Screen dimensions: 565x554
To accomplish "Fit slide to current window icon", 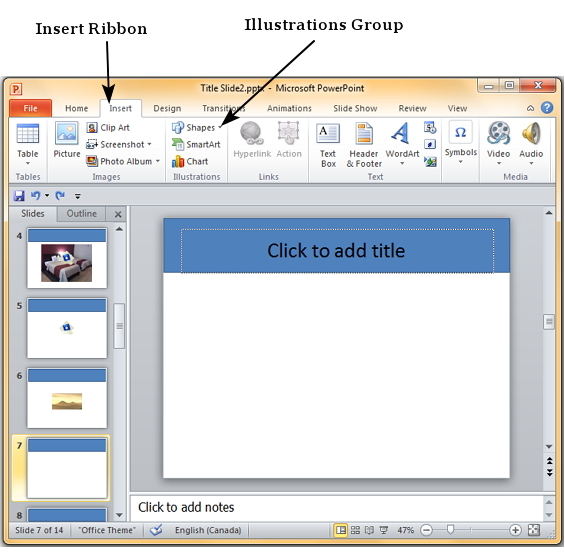I will [x=534, y=530].
